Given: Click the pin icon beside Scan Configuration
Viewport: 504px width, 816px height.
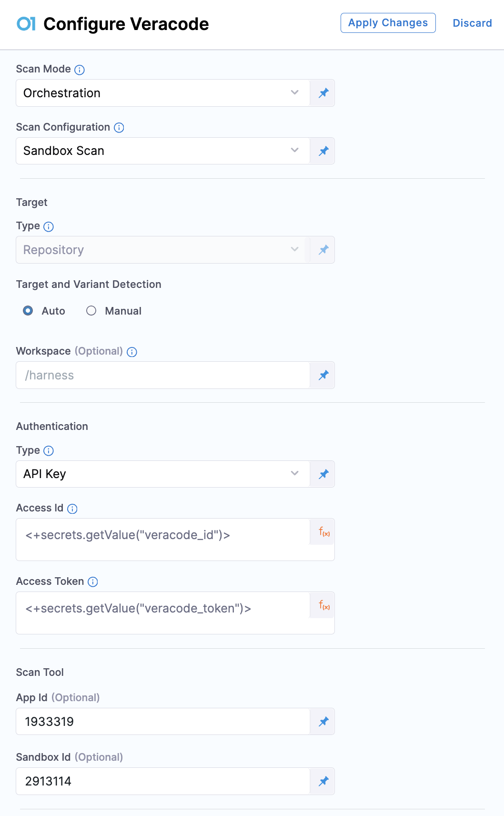Looking at the screenshot, I should [x=323, y=151].
